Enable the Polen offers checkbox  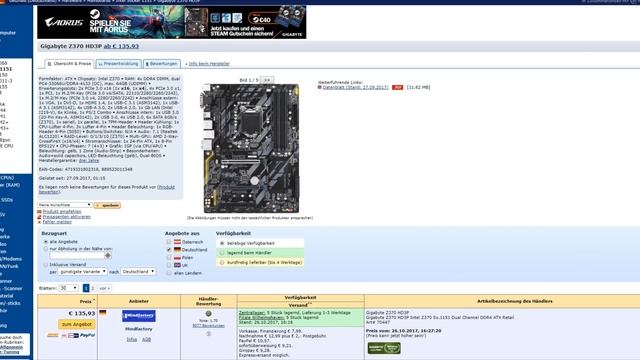click(x=169, y=258)
